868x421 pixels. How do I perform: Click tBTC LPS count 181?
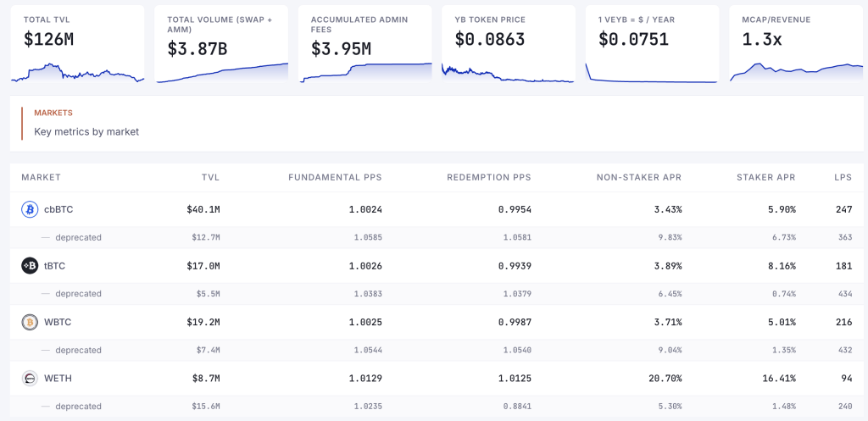point(844,266)
